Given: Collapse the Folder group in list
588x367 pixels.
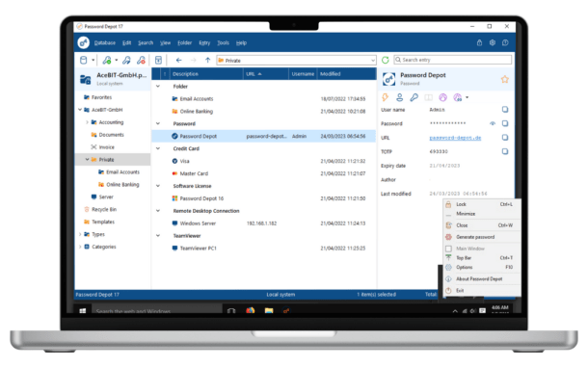Looking at the screenshot, I should 158,87.
